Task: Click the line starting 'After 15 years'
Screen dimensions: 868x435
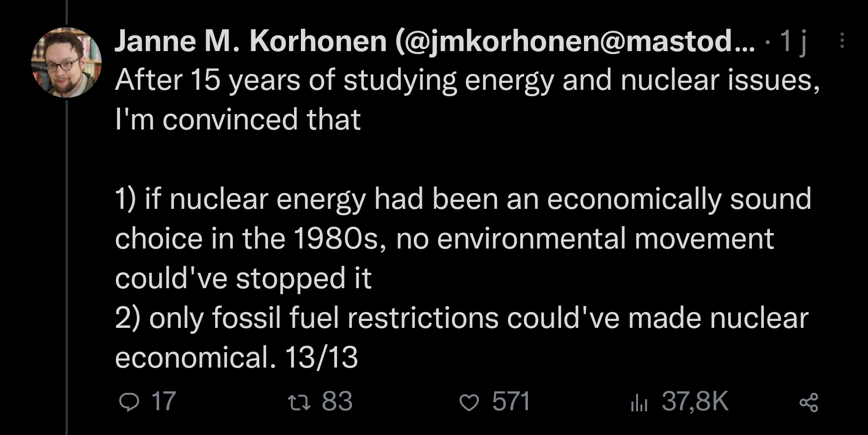Action: pos(467,80)
